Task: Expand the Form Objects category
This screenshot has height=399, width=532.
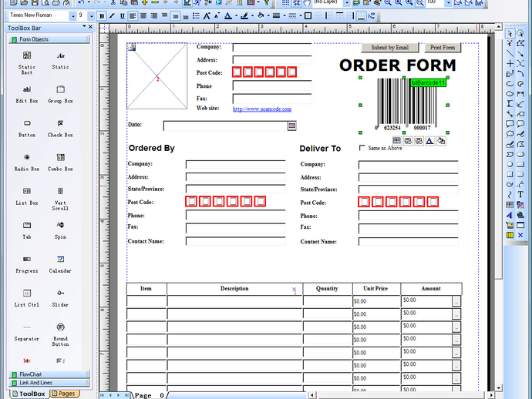Action: pyautogui.click(x=49, y=39)
